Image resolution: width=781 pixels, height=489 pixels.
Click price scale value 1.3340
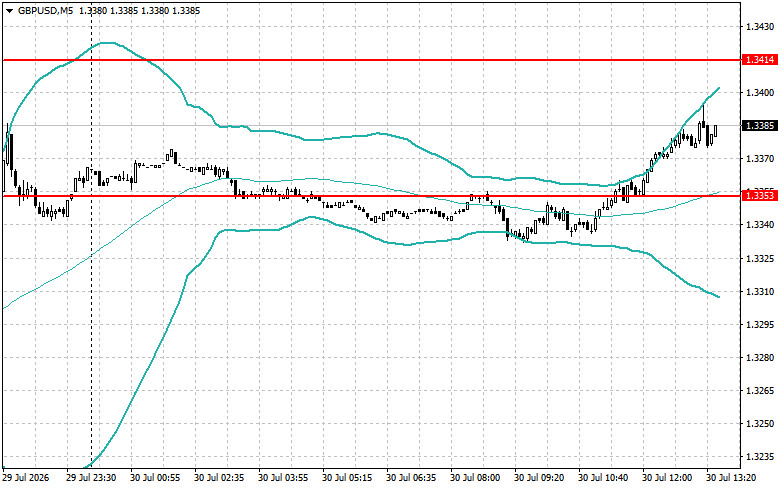tap(760, 225)
